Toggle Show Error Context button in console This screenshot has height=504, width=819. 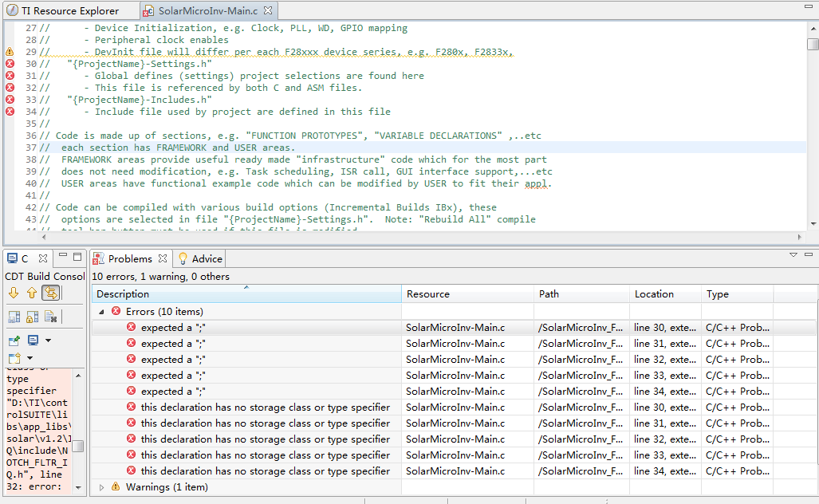click(51, 293)
